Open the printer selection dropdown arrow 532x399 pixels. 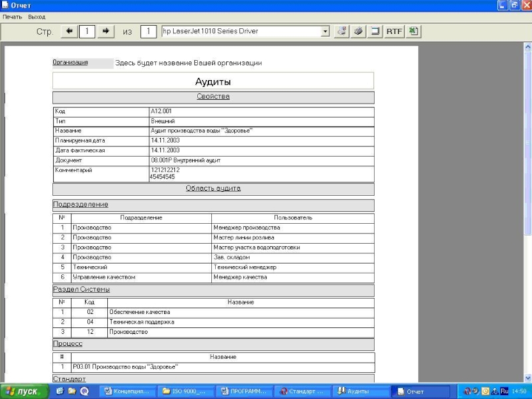point(325,31)
